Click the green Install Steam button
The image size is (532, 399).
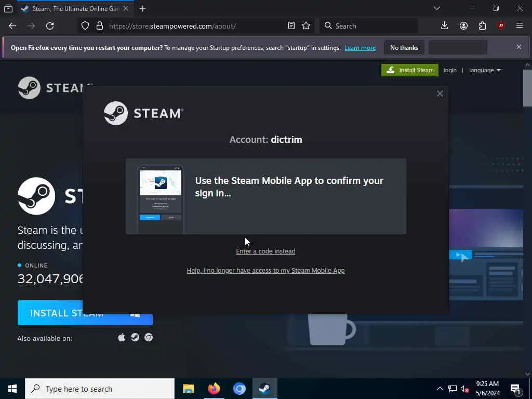point(410,70)
